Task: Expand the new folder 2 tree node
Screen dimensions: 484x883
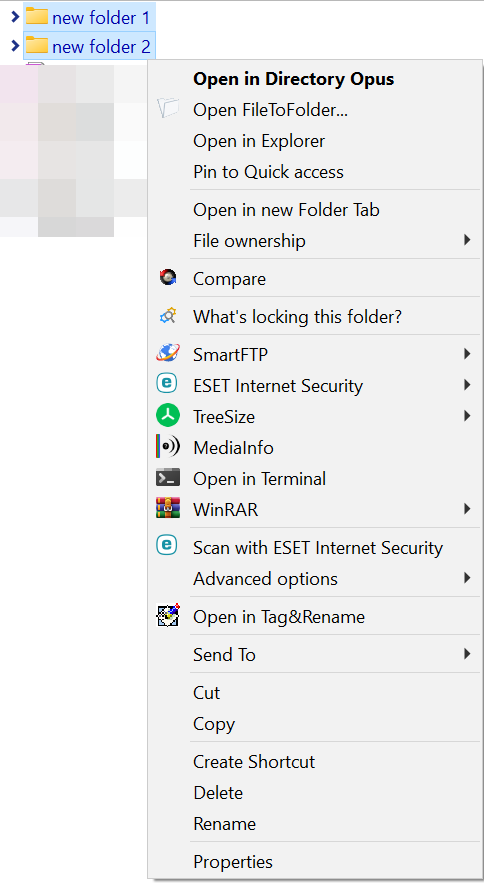Action: pyautogui.click(x=15, y=46)
